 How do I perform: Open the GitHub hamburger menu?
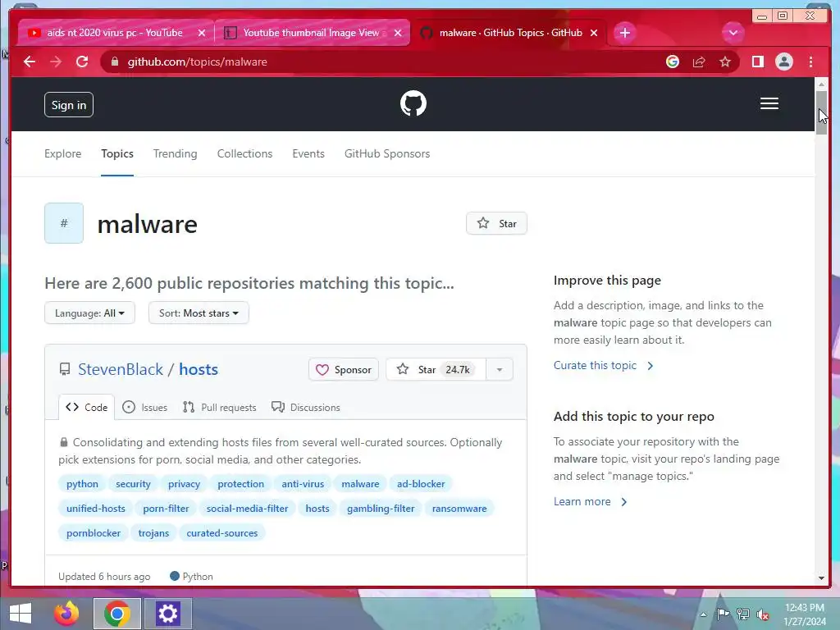[x=769, y=103]
